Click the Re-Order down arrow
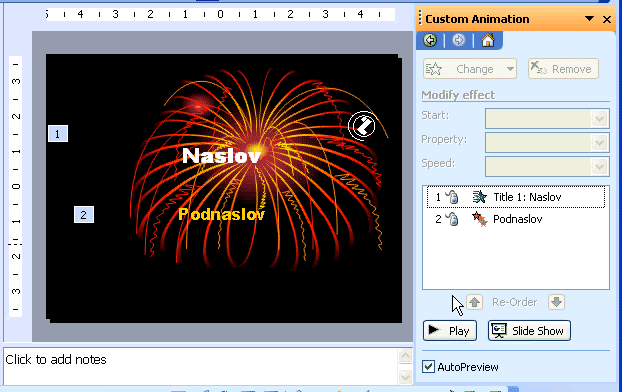Viewport: 622px width, 392px height. (557, 302)
